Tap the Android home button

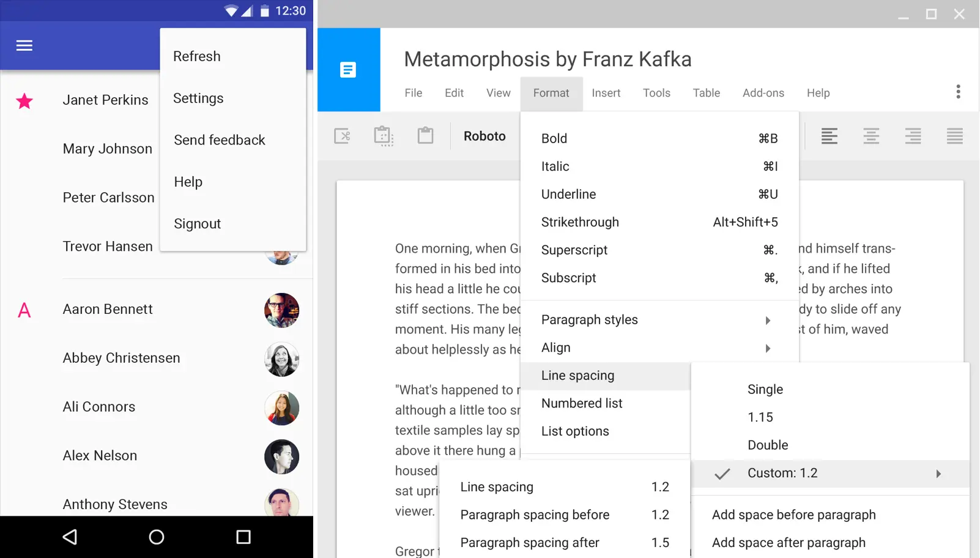[157, 537]
